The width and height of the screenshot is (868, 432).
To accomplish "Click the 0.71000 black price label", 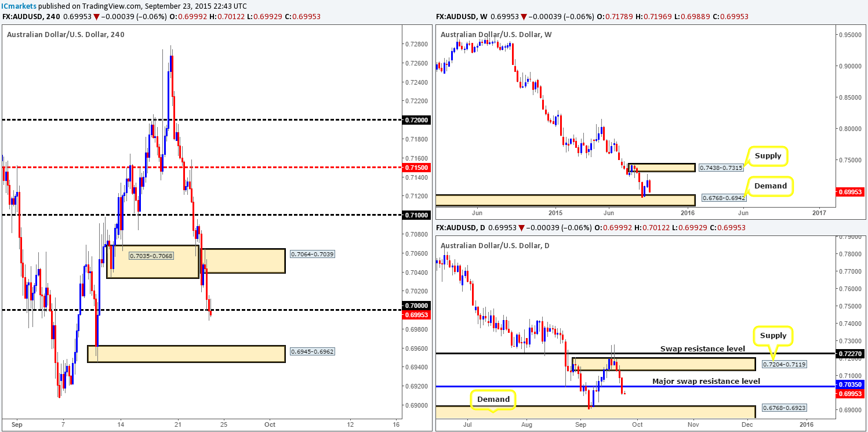I will [416, 215].
